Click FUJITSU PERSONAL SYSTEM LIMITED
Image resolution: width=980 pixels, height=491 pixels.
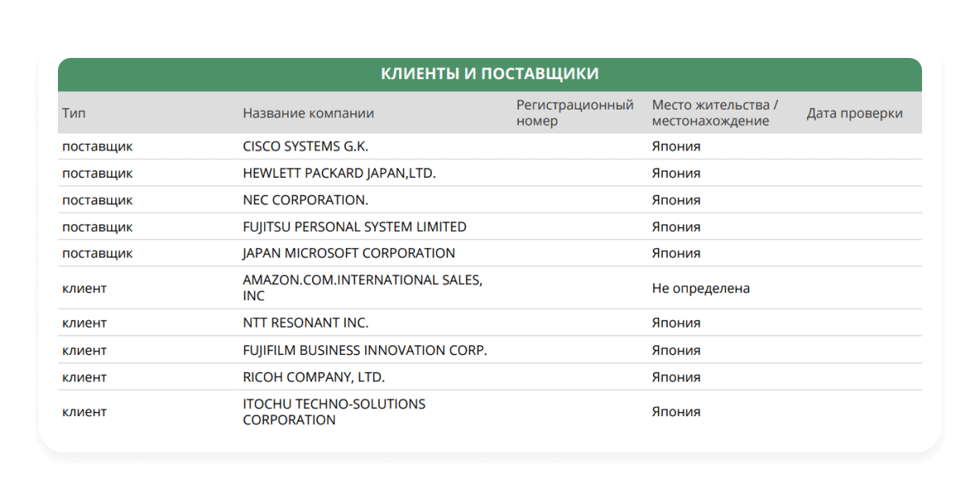tap(354, 227)
